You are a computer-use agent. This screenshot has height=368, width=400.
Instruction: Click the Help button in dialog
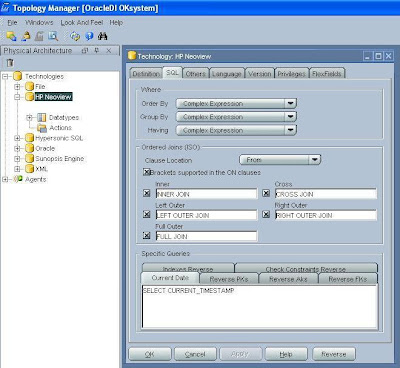coord(286,354)
